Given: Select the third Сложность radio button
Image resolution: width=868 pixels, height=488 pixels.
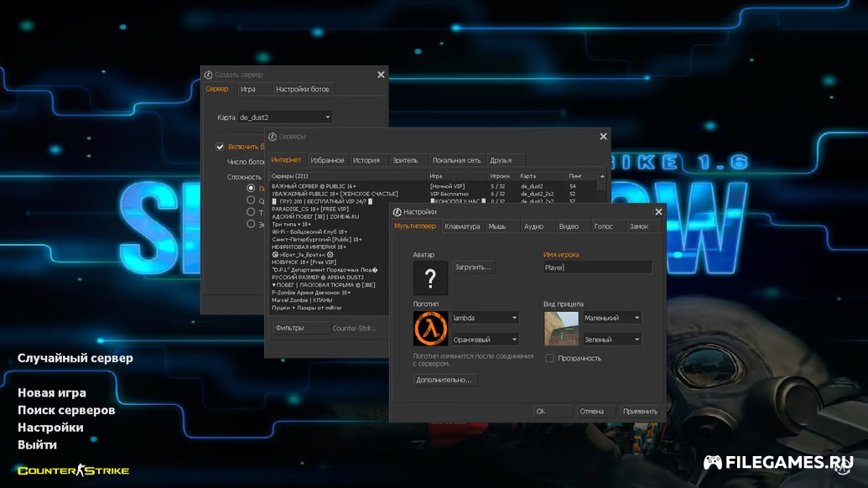Looking at the screenshot, I should (x=251, y=212).
